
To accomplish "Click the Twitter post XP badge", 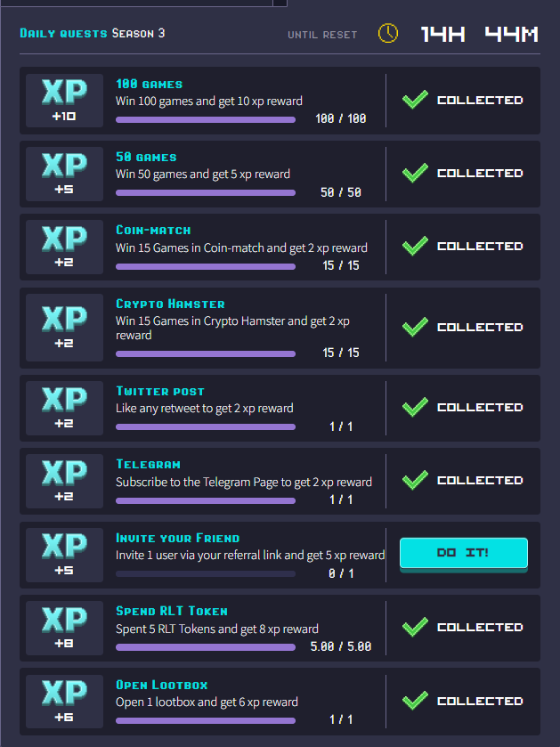I will 64,408.
